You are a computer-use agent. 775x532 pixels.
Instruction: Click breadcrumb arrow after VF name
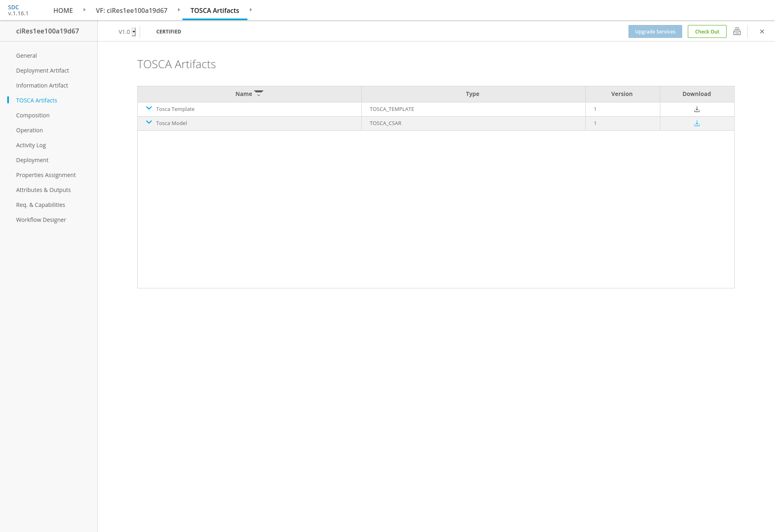click(179, 10)
